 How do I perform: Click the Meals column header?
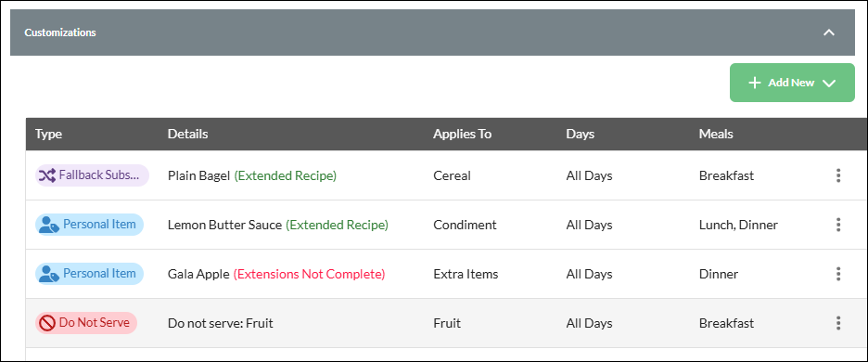716,135
